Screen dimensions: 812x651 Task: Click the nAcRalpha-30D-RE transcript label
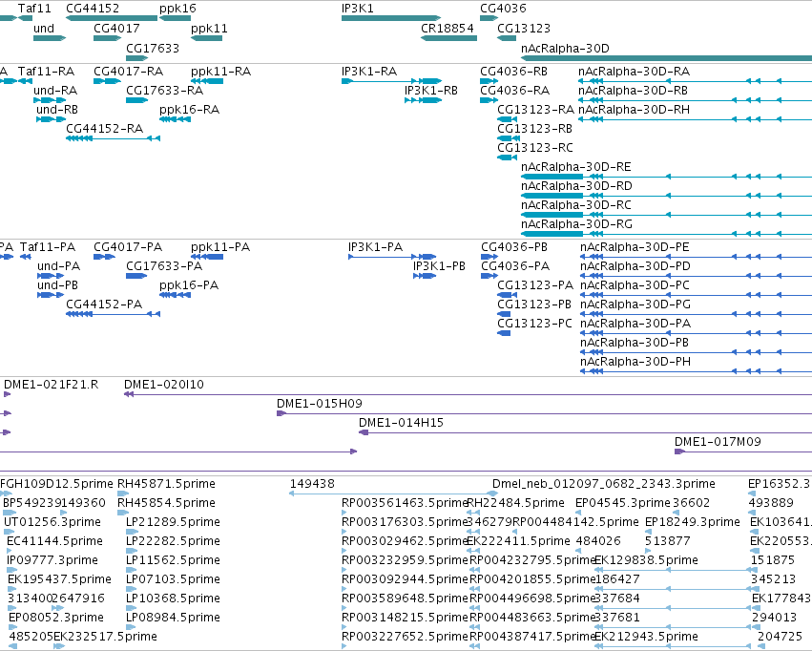point(576,167)
